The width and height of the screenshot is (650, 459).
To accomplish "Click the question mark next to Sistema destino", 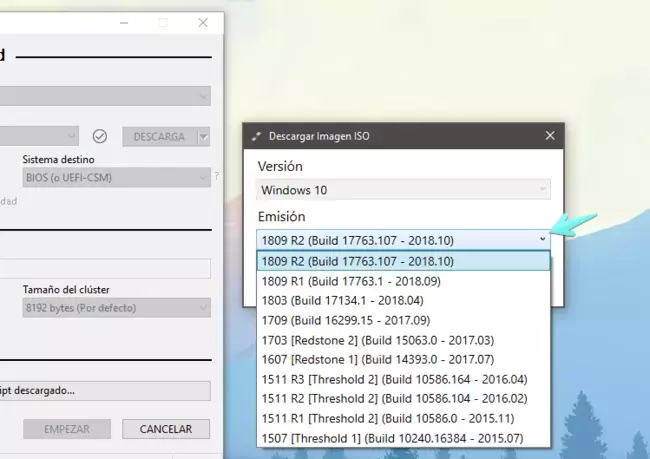I will 216,176.
